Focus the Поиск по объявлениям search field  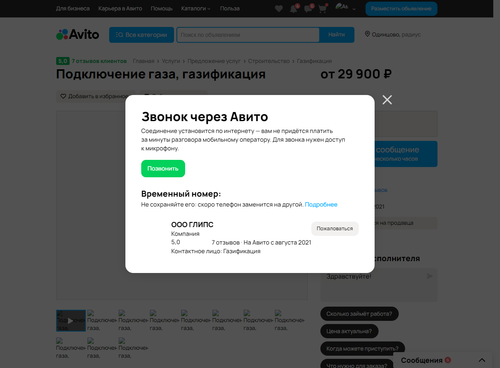(248, 35)
